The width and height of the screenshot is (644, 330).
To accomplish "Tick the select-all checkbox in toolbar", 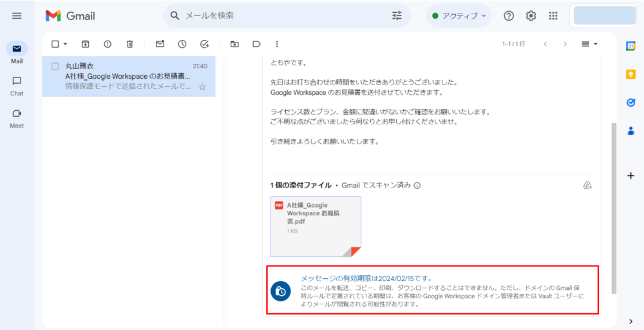I will (x=55, y=44).
